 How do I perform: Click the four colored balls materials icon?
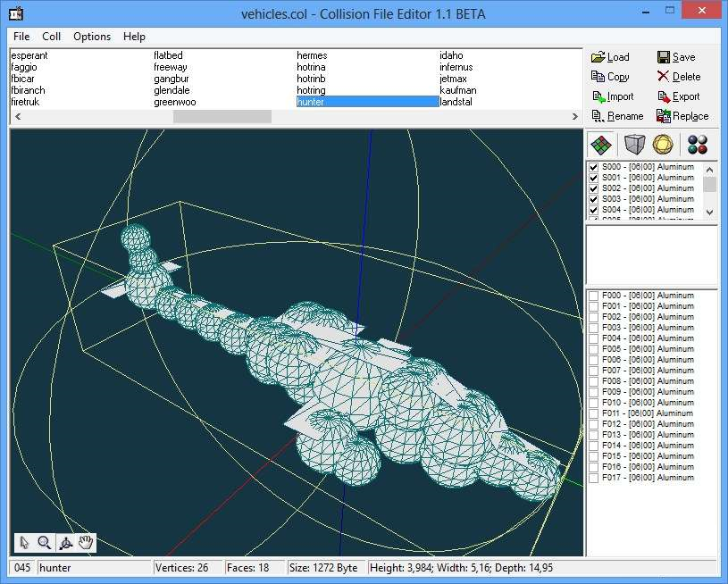coord(698,145)
